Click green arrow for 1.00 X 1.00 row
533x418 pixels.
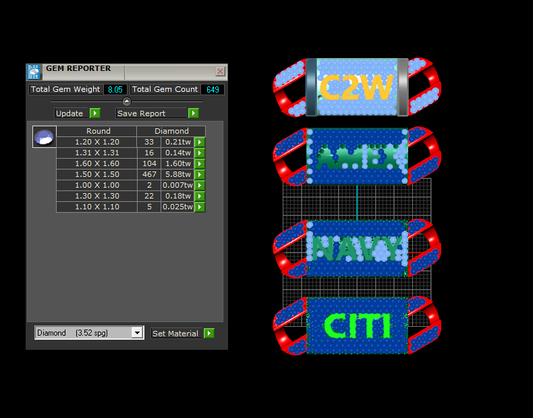click(200, 185)
